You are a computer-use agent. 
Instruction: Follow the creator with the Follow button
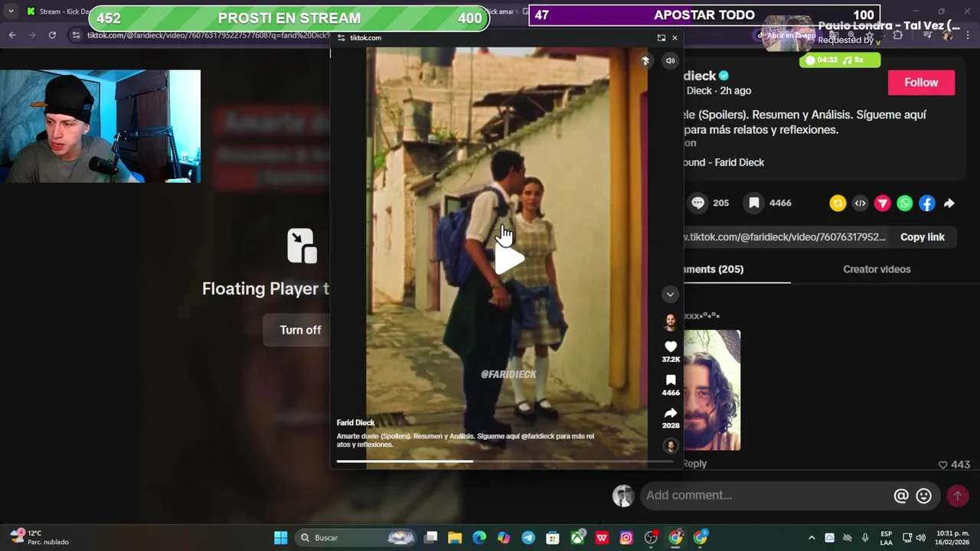tap(921, 83)
